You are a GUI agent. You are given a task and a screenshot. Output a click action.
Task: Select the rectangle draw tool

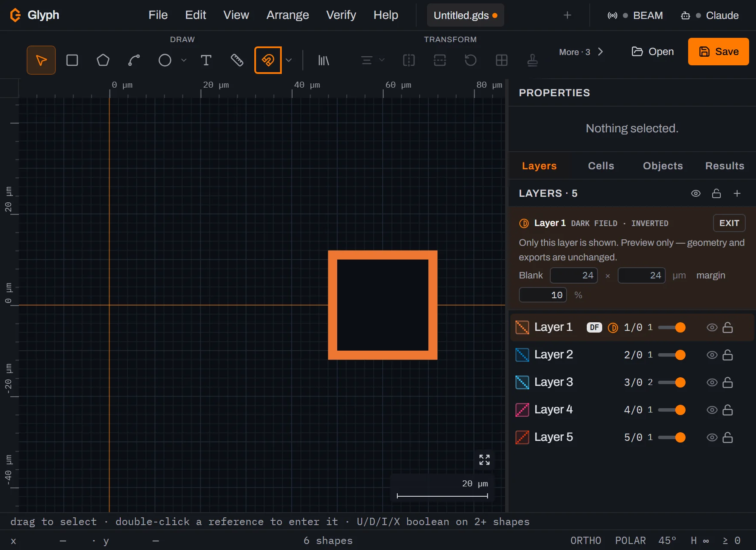coord(72,60)
